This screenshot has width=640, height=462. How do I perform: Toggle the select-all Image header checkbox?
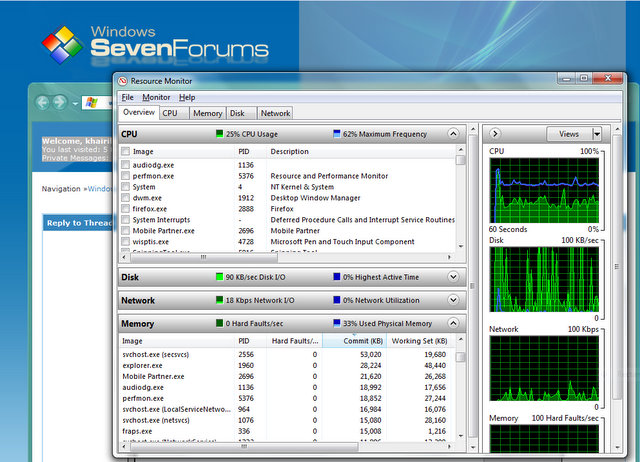[125, 151]
